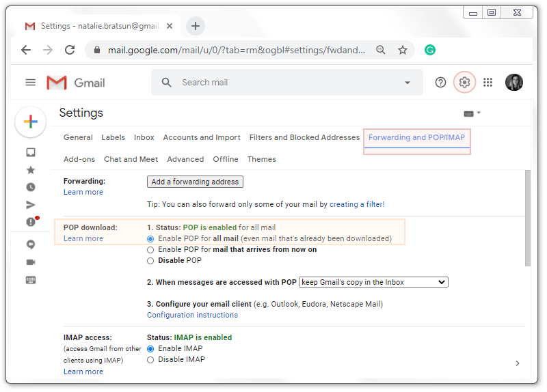Open the Google account avatar
547x392 pixels.
pos(514,83)
